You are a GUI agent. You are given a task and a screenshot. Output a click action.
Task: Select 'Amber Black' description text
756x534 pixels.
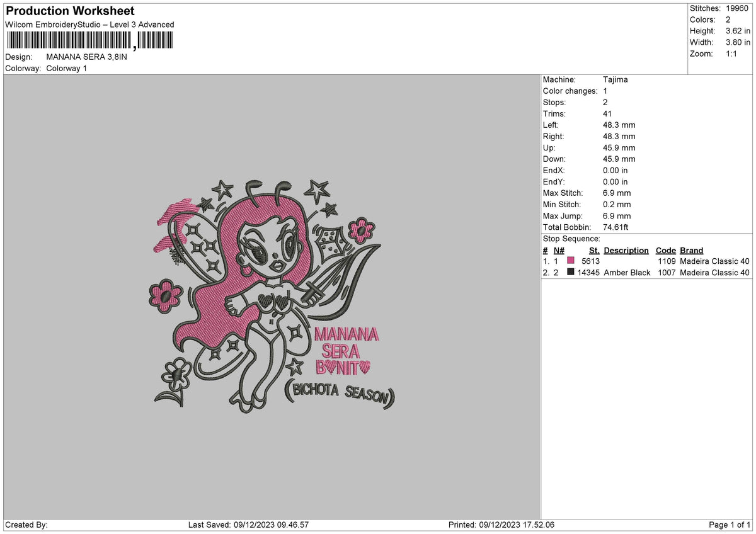(x=627, y=272)
